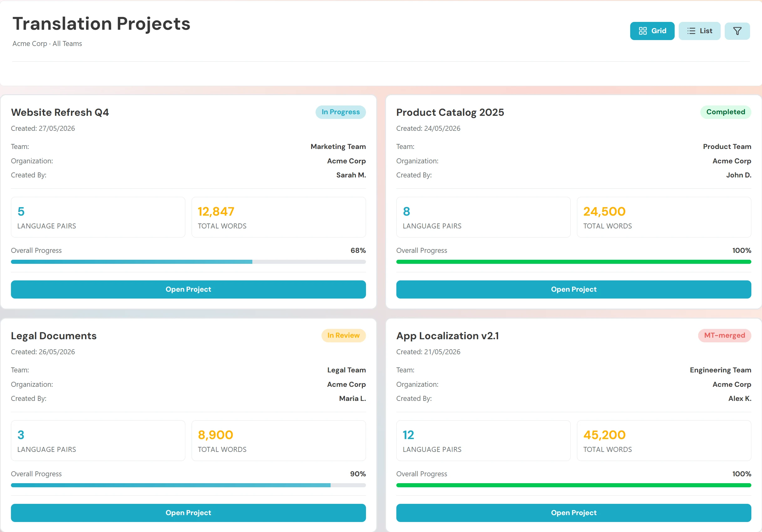Click creator name John D.
Image resolution: width=762 pixels, height=532 pixels.
(x=739, y=175)
